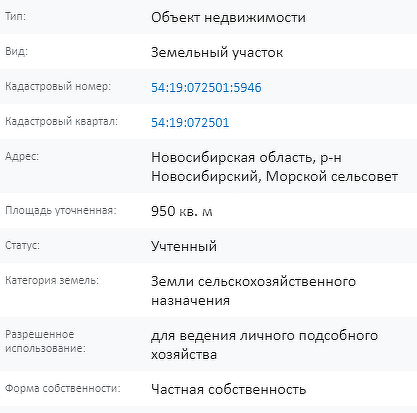Click the 'Форма собственности:' label
This screenshot has width=417, height=413.
63,388
